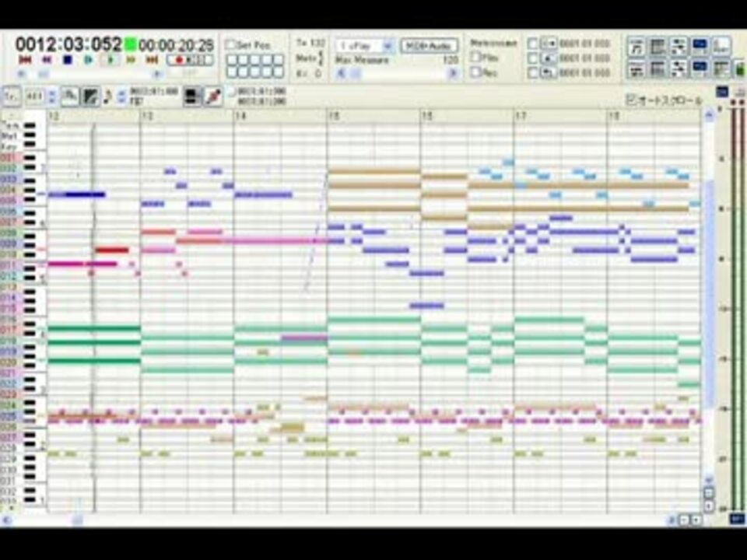This screenshot has height=560, width=747.
Task: Click the green level indicator icon beside icon grid
Action: 739,69
